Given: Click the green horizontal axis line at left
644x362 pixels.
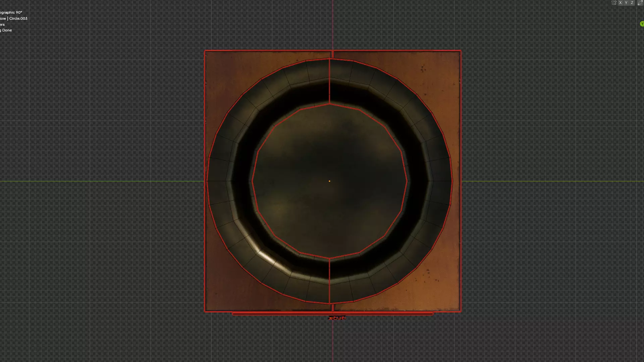Looking at the screenshot, I should [101, 181].
